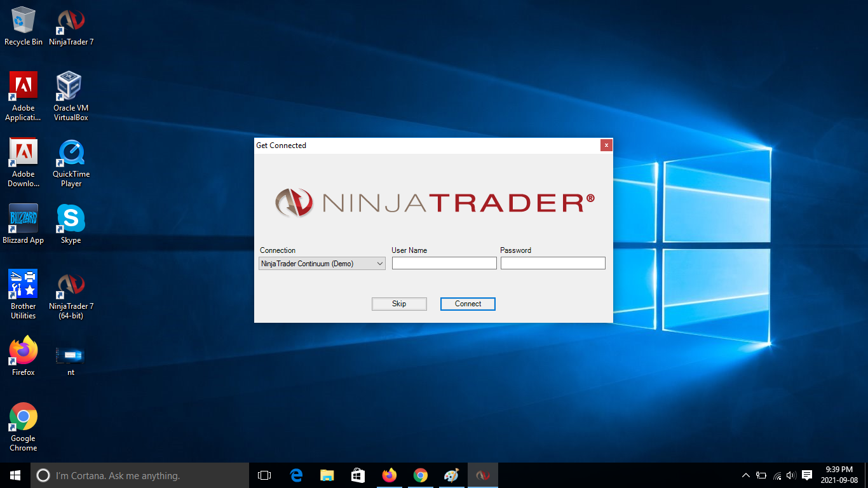Open the Wi-Fi network tray icon
Screen dimensions: 868x488
pos(777,475)
